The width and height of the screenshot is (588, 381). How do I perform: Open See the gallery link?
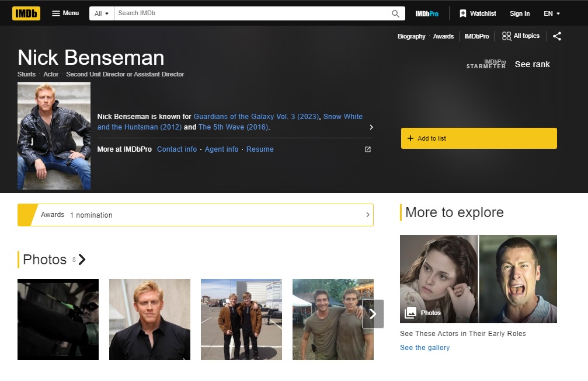425,347
